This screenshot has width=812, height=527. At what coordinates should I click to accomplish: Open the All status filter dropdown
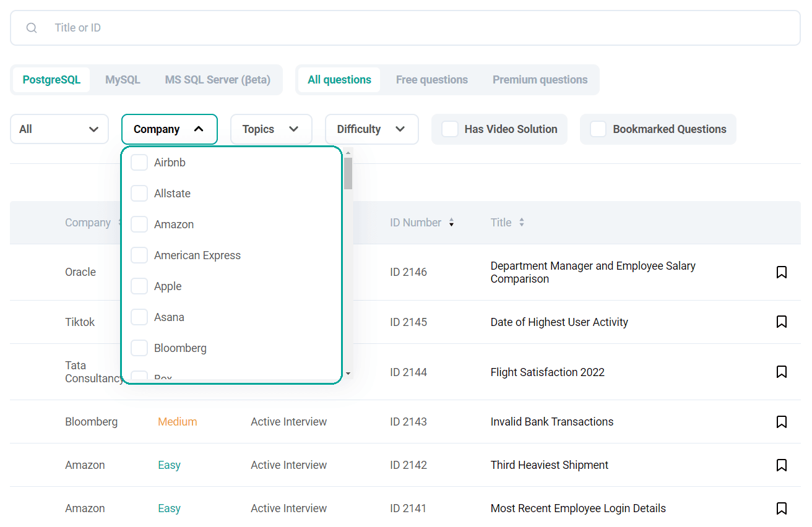59,129
